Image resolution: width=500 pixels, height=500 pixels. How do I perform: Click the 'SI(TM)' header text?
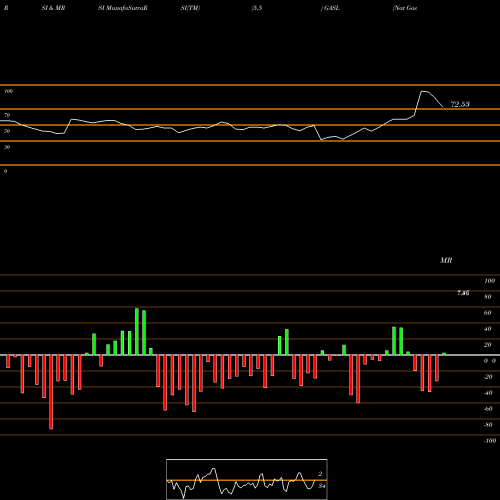190,8
